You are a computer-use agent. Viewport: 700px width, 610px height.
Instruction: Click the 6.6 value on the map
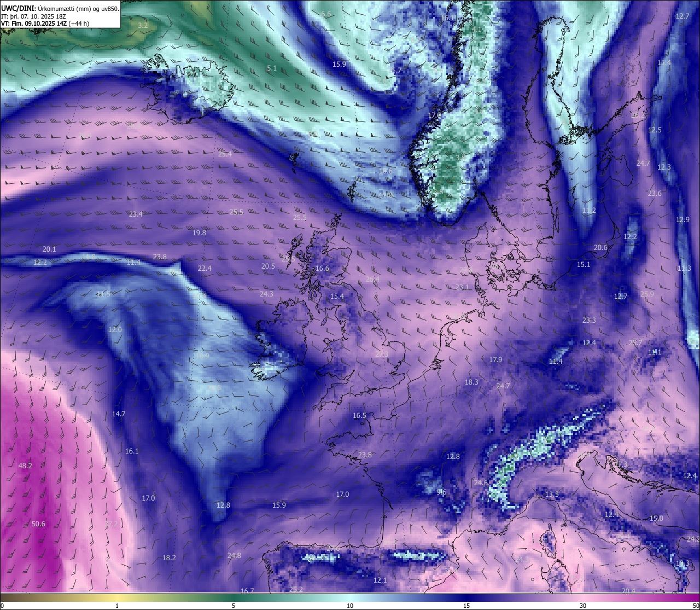coord(326,14)
